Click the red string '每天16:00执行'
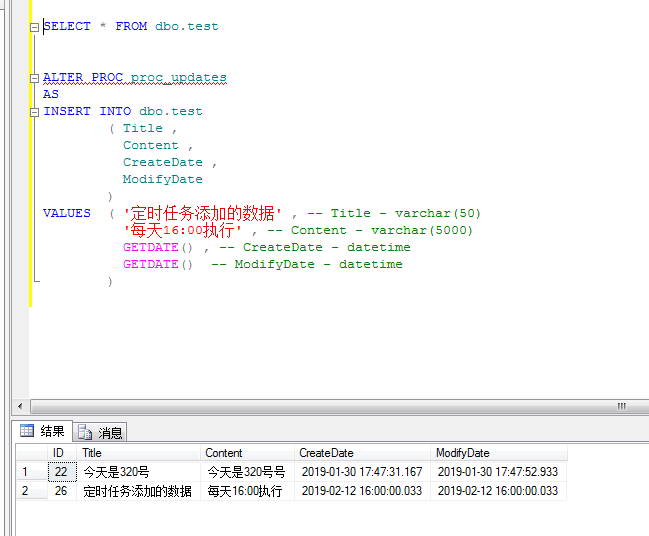The height and width of the screenshot is (536, 649). [x=183, y=230]
